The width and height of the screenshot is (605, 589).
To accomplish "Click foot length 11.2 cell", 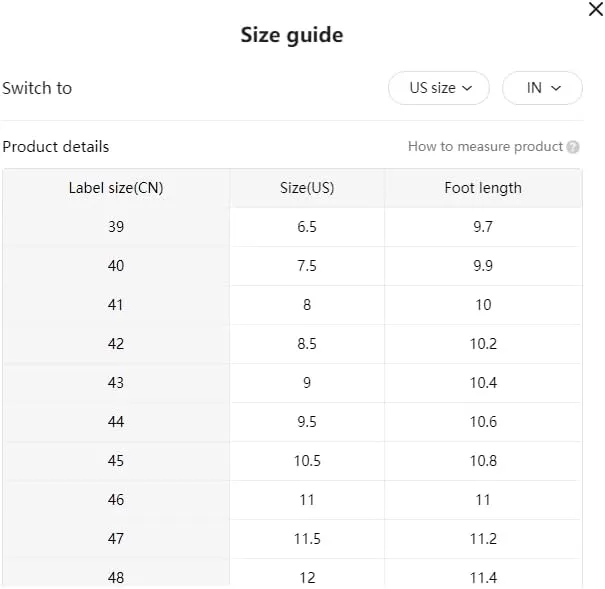I will 483,538.
